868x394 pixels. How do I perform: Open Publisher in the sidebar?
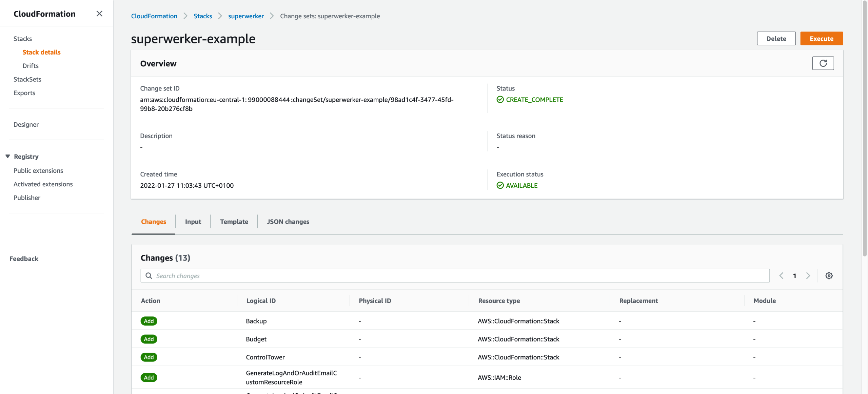pos(27,198)
